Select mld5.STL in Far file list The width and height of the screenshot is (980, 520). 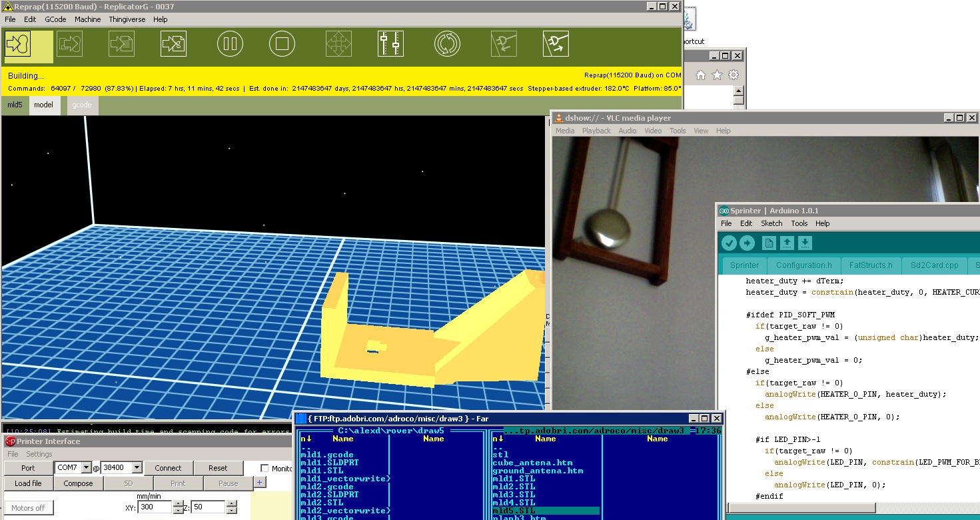(514, 511)
